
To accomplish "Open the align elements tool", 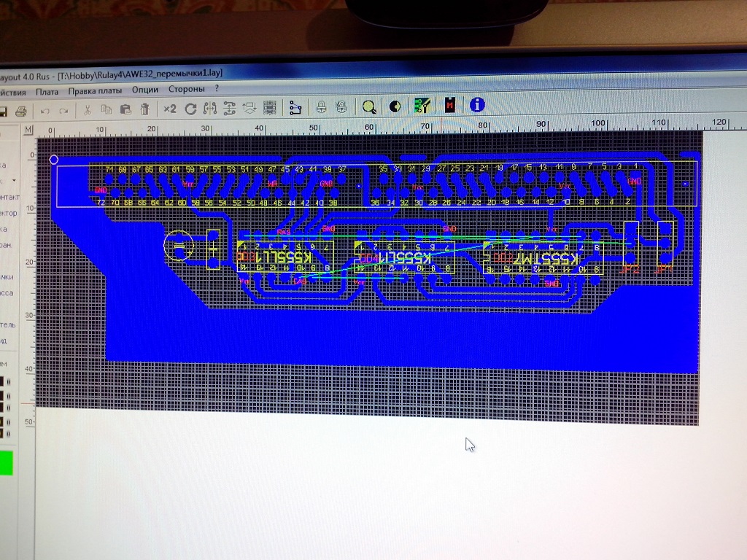I will [x=229, y=109].
